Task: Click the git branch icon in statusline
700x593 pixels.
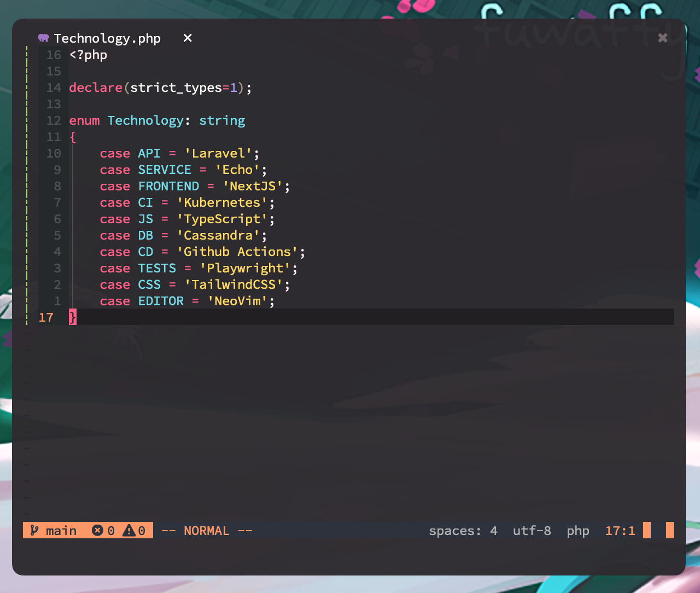Action: (34, 530)
